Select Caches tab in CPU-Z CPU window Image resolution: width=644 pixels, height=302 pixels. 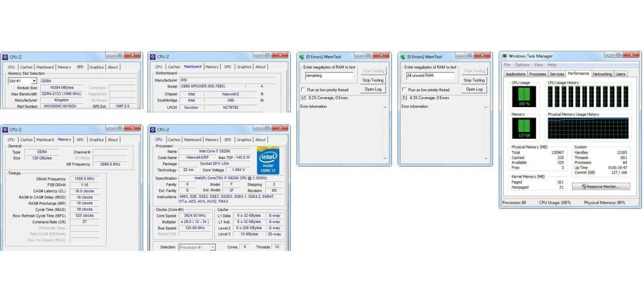(174, 140)
